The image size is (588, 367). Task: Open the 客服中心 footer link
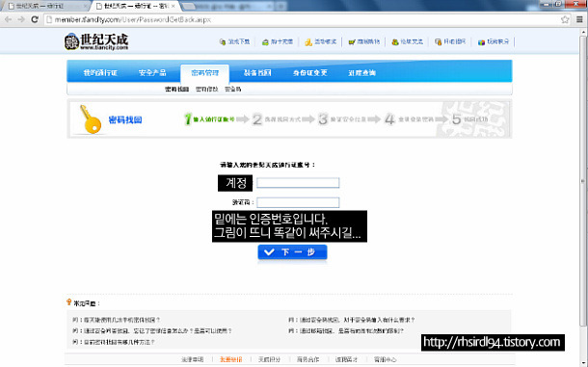[385, 359]
